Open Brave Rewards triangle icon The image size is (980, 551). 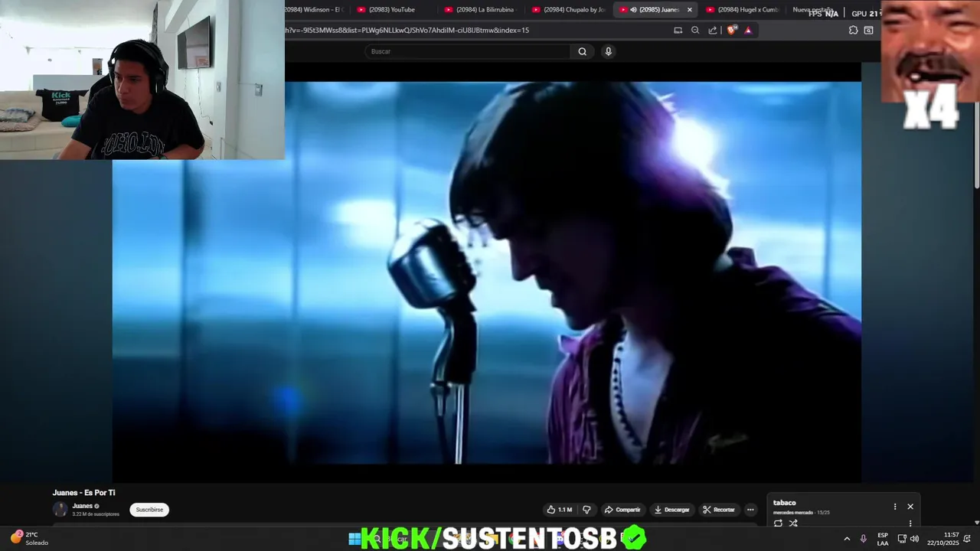pos(748,30)
